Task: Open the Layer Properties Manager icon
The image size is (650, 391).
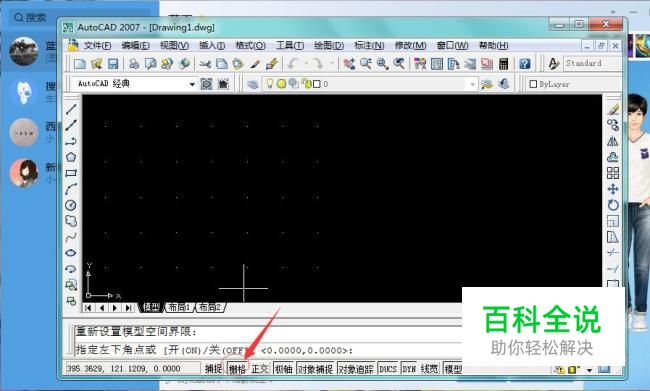Action: coord(252,84)
